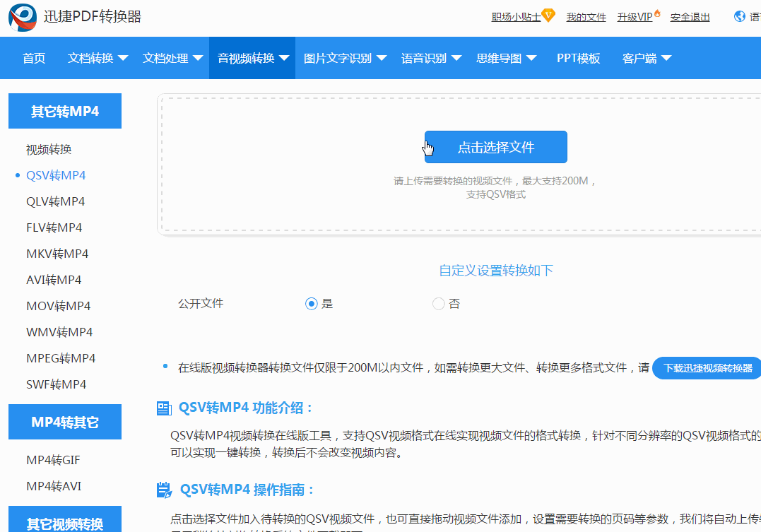
Task: Select MP4转GIF in the sidebar
Action: coord(53,460)
